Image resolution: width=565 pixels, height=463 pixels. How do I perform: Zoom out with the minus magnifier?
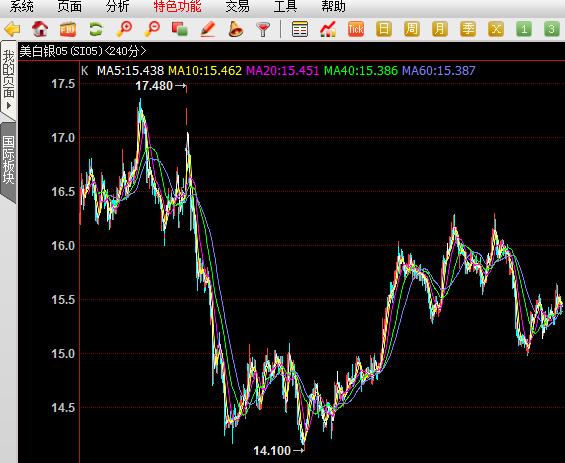point(152,29)
